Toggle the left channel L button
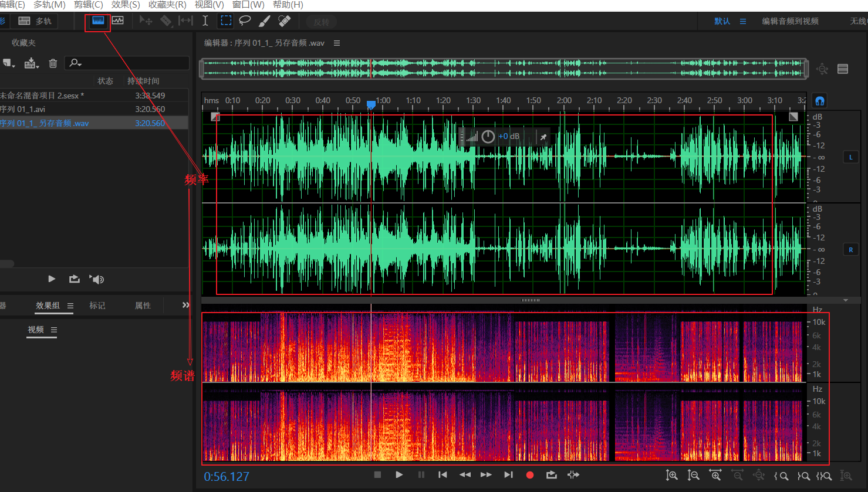 tap(851, 157)
